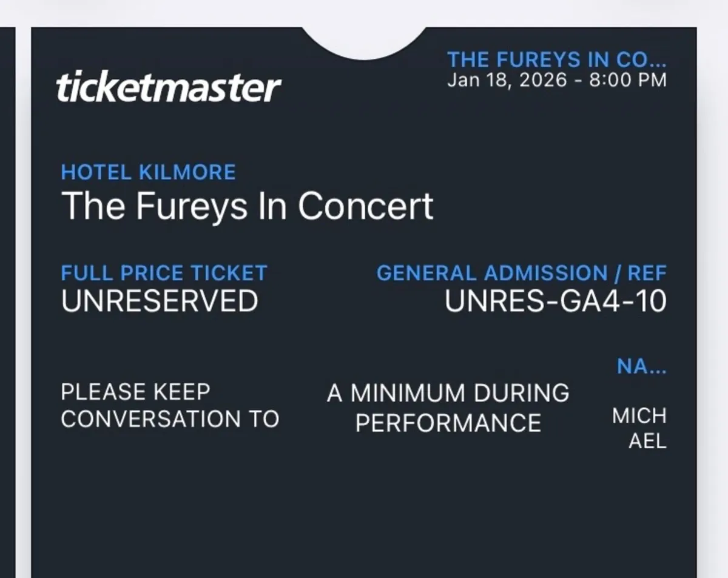Expand the truncated 'NA...' name label

[x=642, y=366]
